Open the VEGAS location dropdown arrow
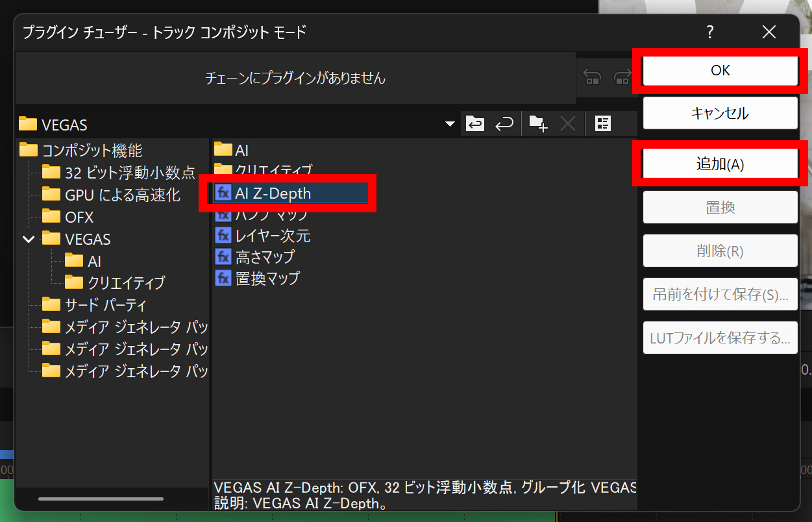The width and height of the screenshot is (812, 522). pyautogui.click(x=449, y=123)
